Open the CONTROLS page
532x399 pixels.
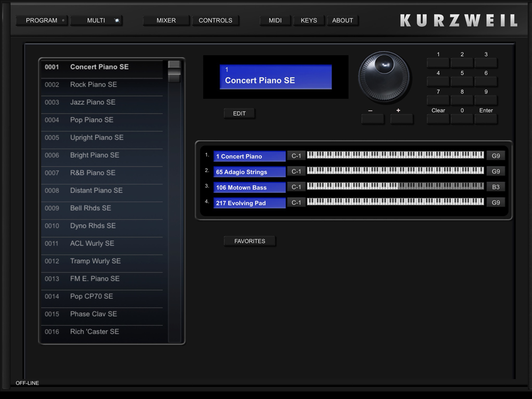pos(215,20)
